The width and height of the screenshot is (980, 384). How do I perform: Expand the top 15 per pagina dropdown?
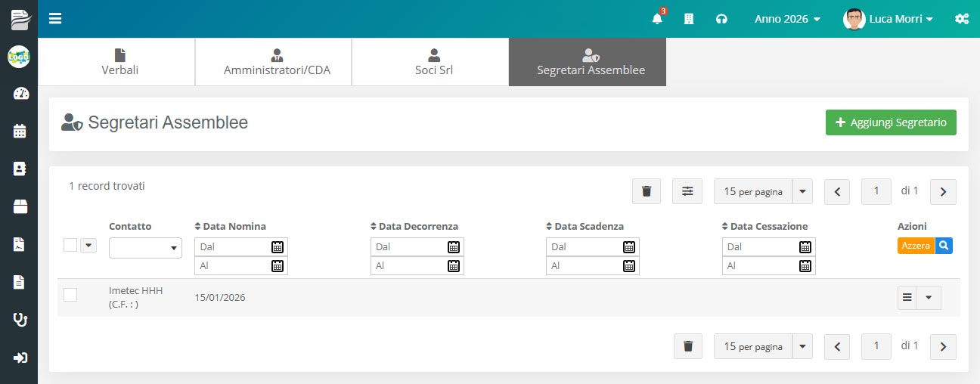(x=802, y=191)
